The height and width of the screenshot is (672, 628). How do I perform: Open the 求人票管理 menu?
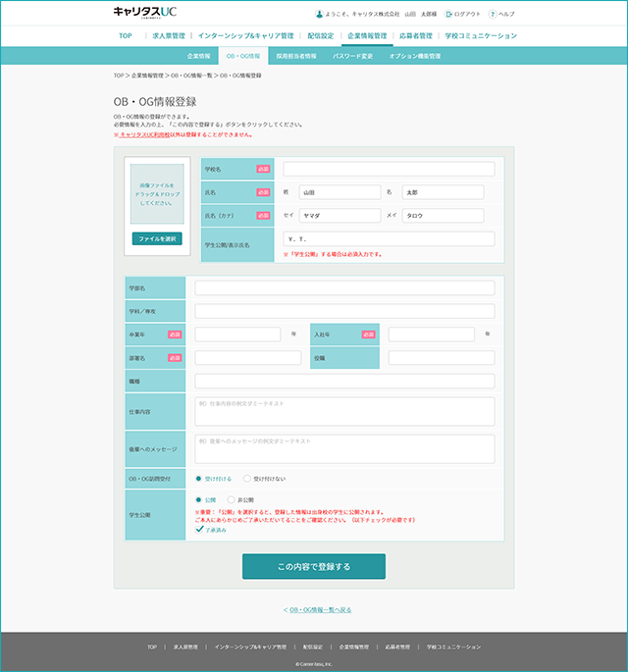[169, 35]
